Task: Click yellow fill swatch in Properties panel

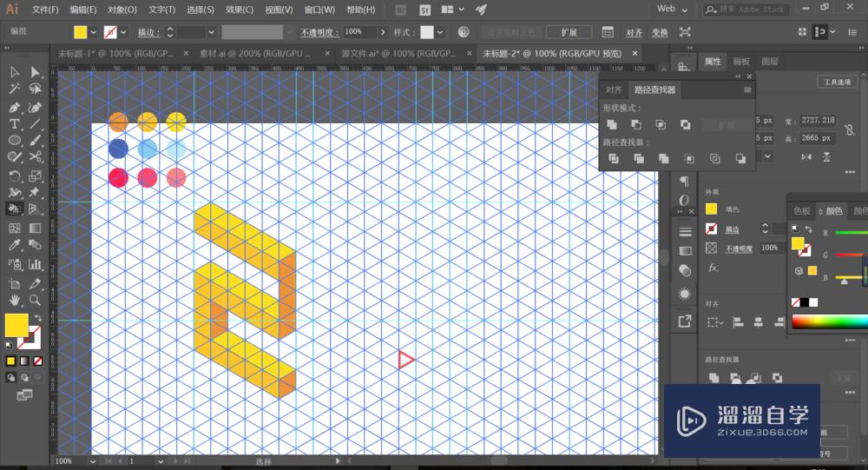Action: (x=712, y=209)
